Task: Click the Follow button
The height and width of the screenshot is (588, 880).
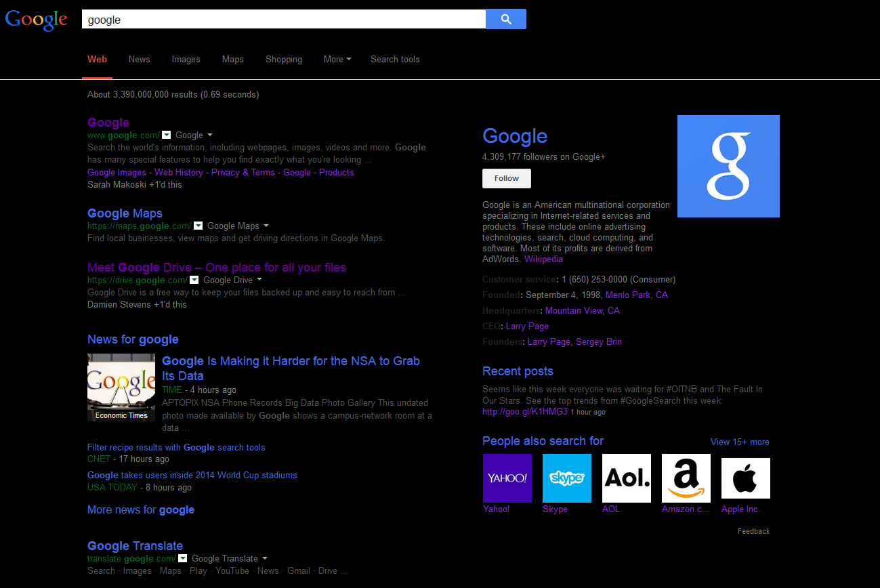Action: [507, 178]
